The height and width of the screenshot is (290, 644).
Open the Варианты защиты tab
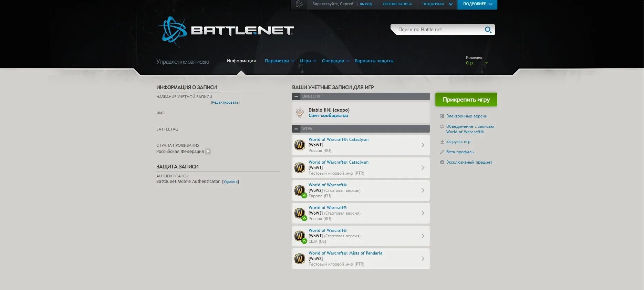[x=374, y=61]
